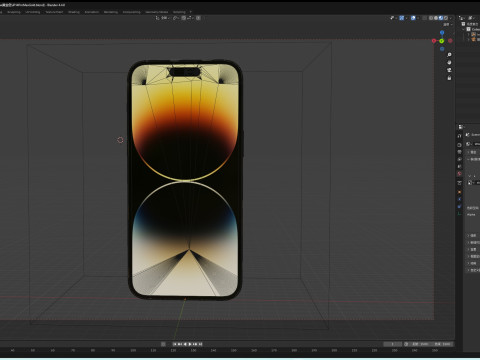Viewport: 480px width, 360px height.
Task: Open the pivot point menu
Action: 176,18
